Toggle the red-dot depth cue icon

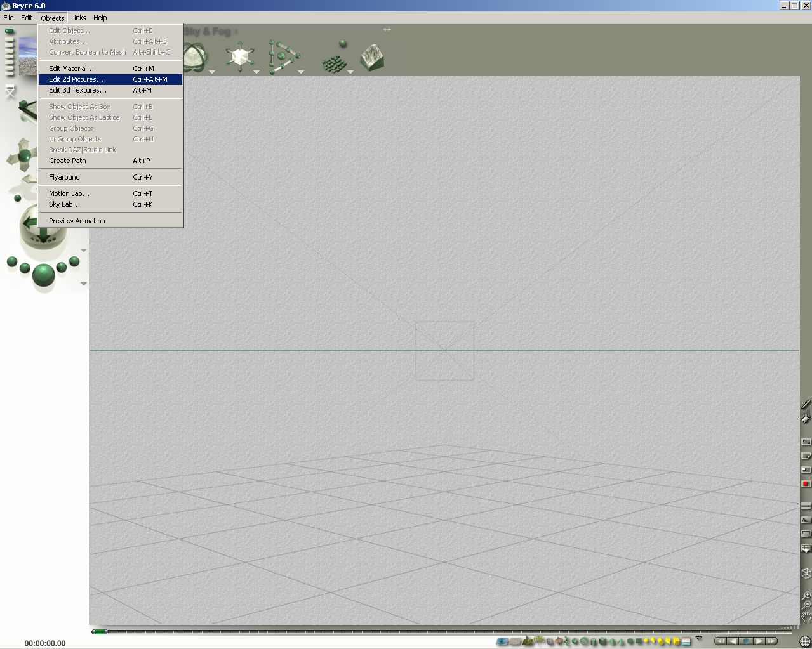click(806, 483)
